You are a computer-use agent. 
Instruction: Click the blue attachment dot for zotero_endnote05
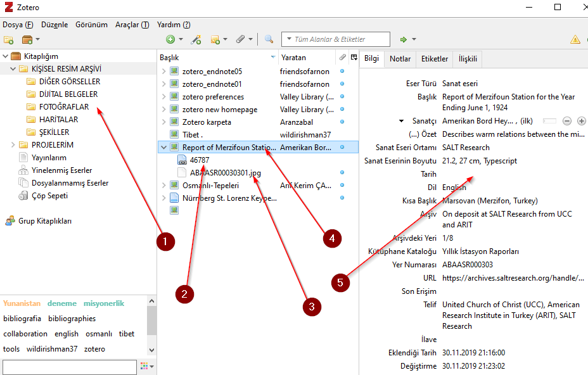pos(342,71)
